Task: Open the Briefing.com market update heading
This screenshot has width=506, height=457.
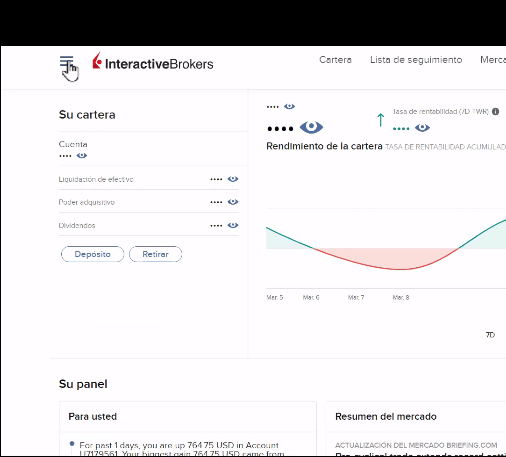Action: pos(416,445)
